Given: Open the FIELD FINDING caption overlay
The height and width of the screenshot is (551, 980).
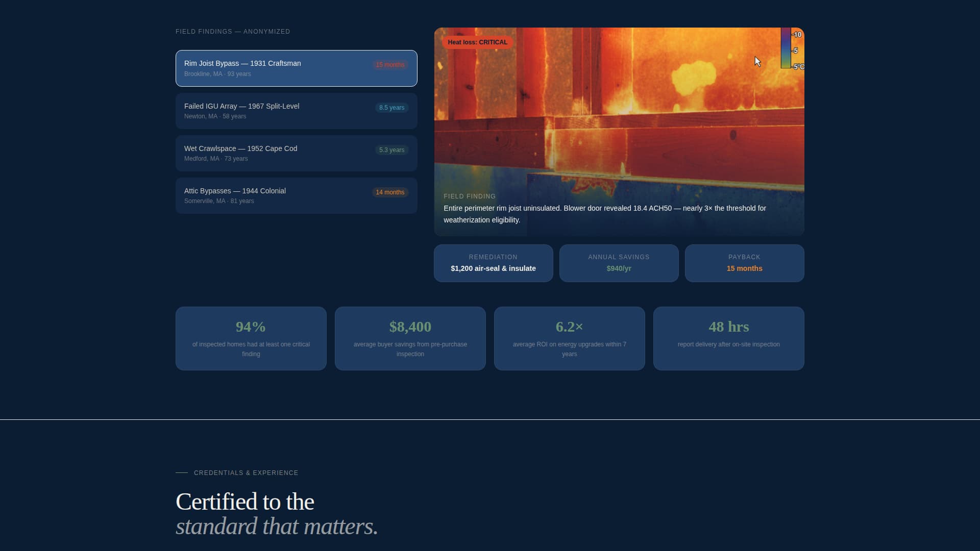Looking at the screenshot, I should coord(602,208).
